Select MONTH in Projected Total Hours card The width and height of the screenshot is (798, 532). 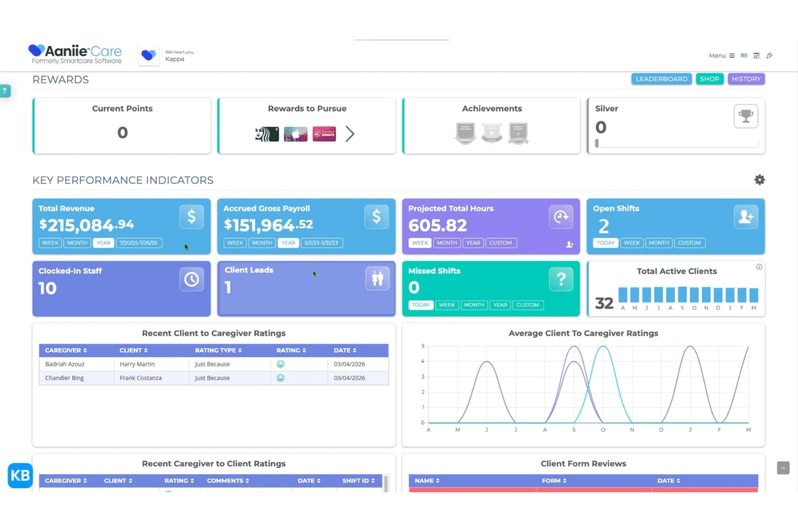point(447,243)
